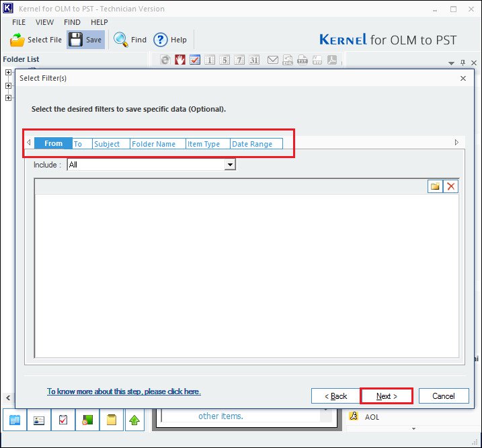The image size is (482, 448).
Task: Open the VIEW menu
Action: (x=44, y=22)
